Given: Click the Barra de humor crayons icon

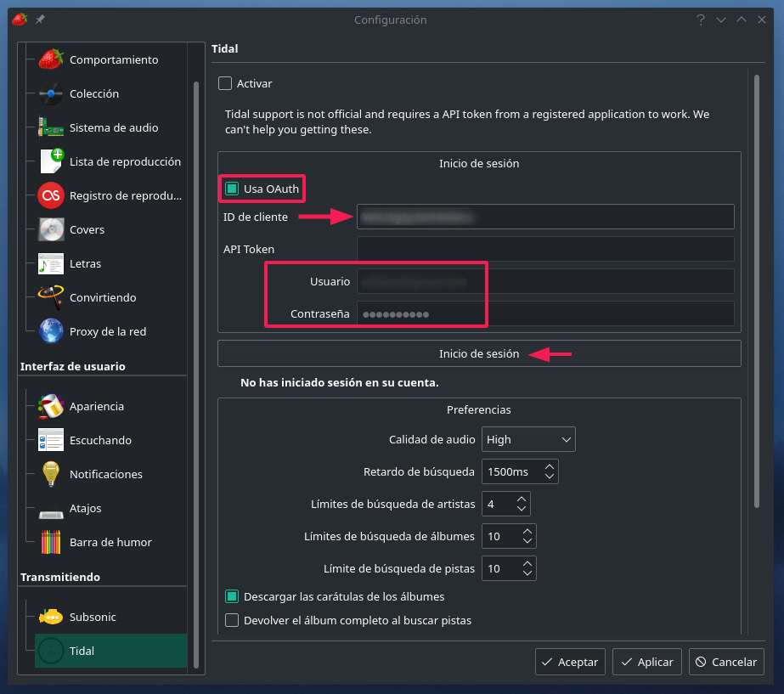Looking at the screenshot, I should (x=51, y=542).
